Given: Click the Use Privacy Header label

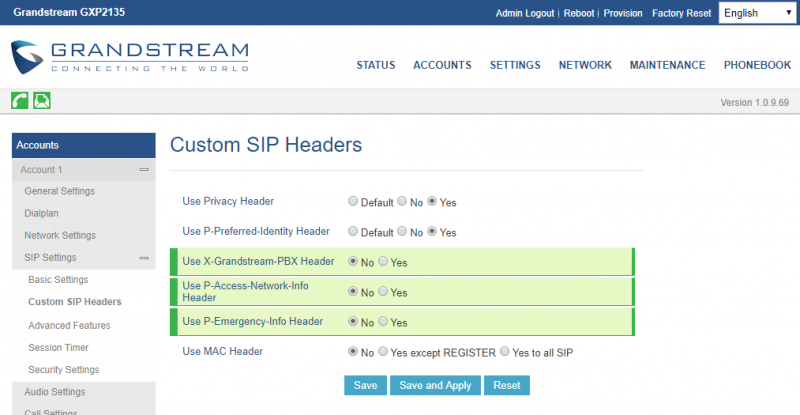Looking at the screenshot, I should 228,201.
